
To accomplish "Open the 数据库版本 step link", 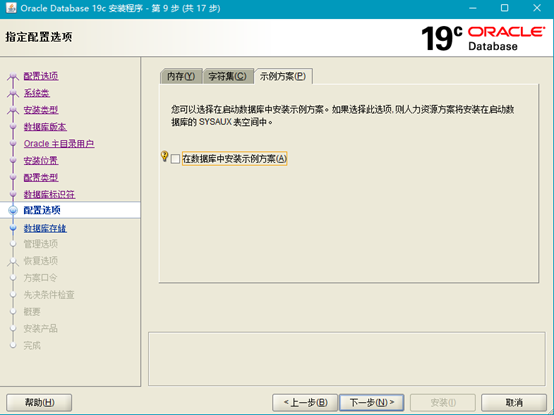I will 45,127.
